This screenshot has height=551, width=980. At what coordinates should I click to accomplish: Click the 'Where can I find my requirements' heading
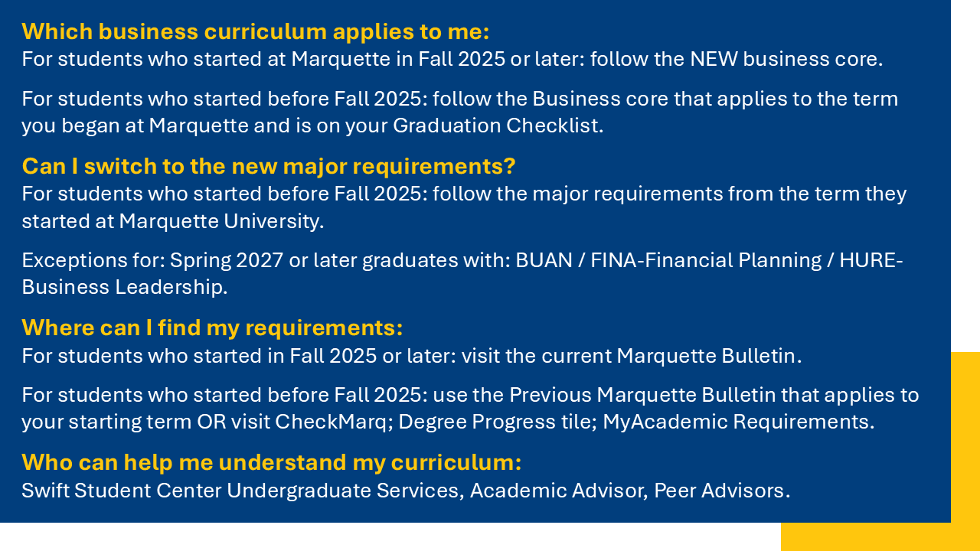pyautogui.click(x=212, y=328)
